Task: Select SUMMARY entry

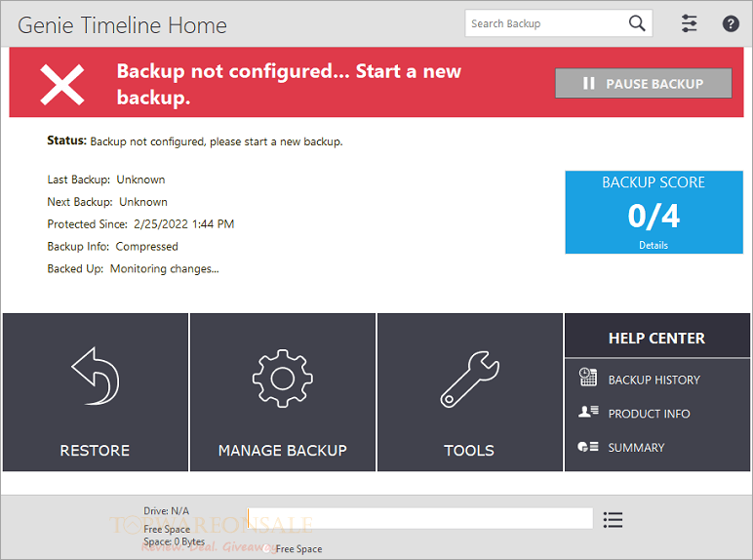Action: 636,448
